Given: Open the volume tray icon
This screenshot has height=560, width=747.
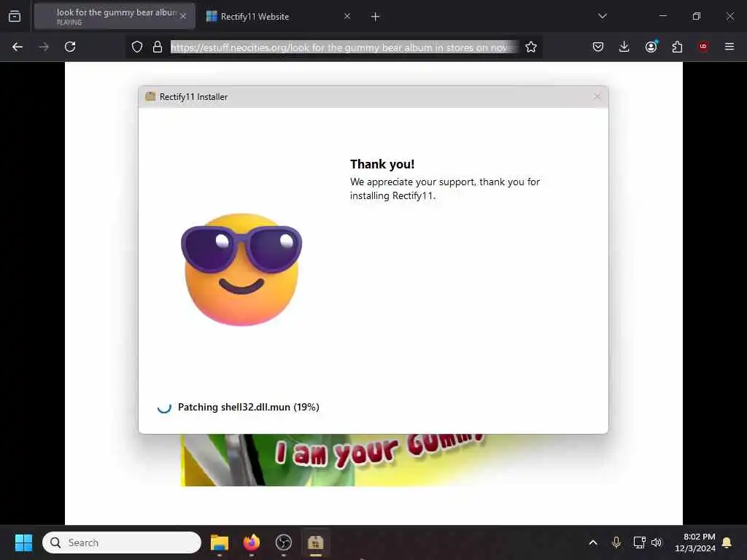Looking at the screenshot, I should coord(657,542).
